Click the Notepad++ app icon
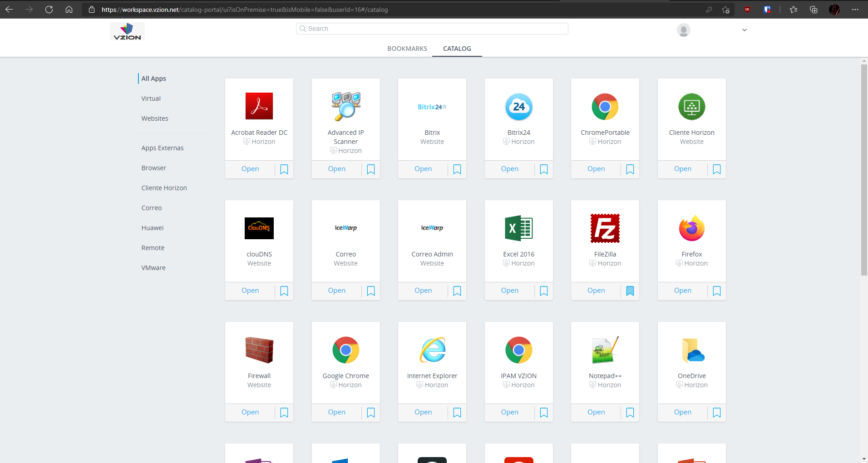This screenshot has height=463, width=868. [605, 350]
